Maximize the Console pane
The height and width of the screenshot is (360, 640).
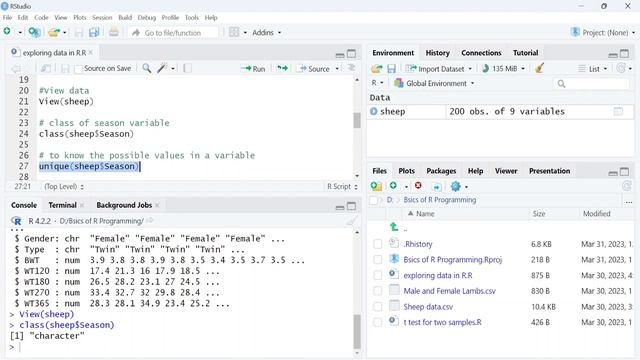(x=351, y=206)
